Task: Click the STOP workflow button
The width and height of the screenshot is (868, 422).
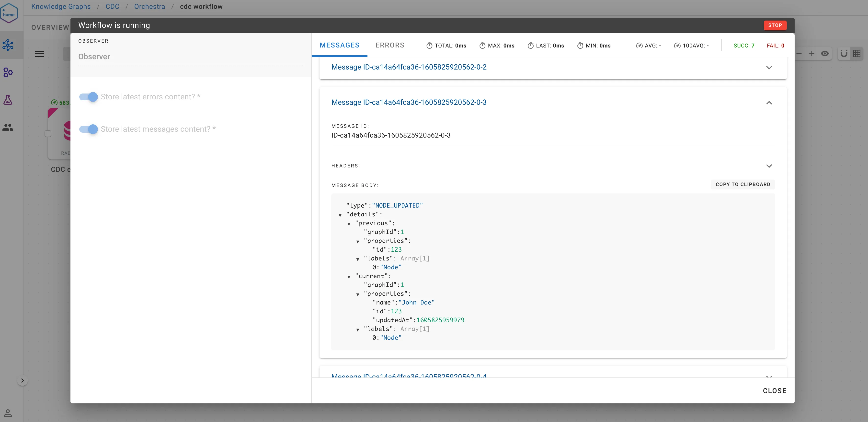Action: [775, 25]
